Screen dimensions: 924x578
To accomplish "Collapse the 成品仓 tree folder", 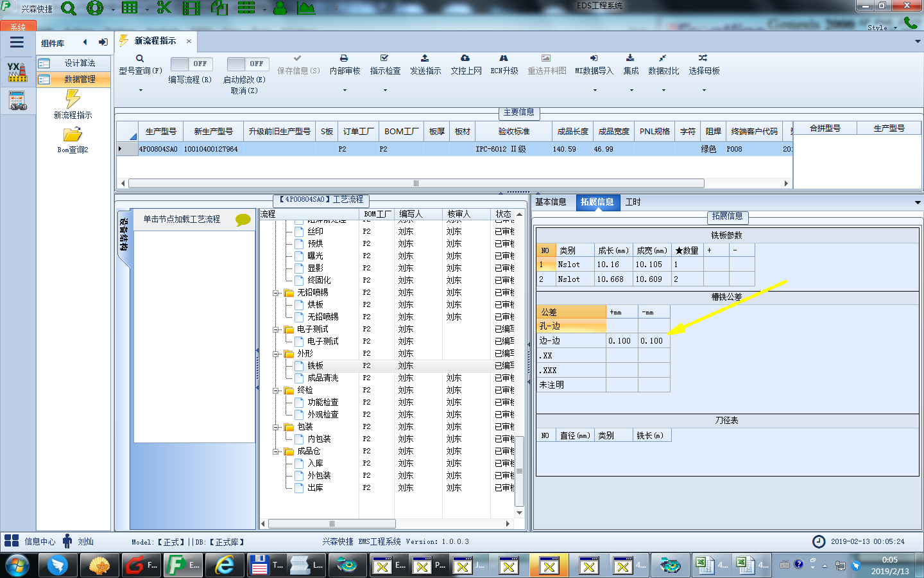I will [276, 451].
